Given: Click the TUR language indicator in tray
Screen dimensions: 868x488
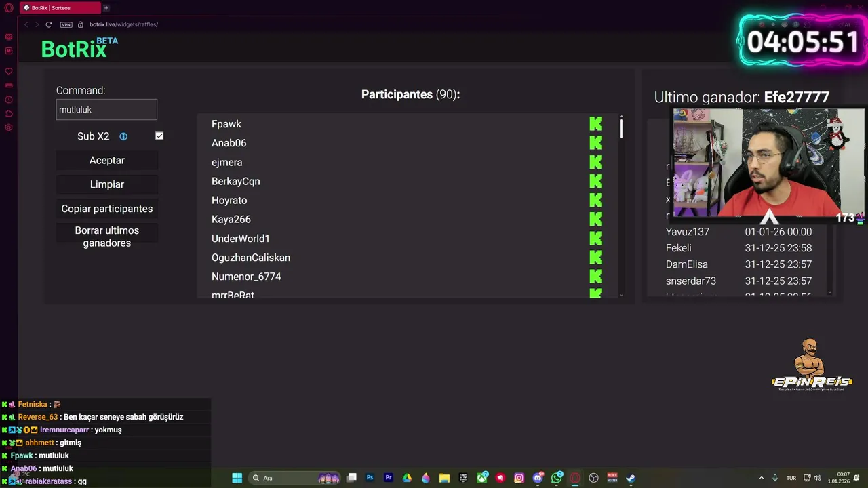Looking at the screenshot, I should (x=791, y=478).
